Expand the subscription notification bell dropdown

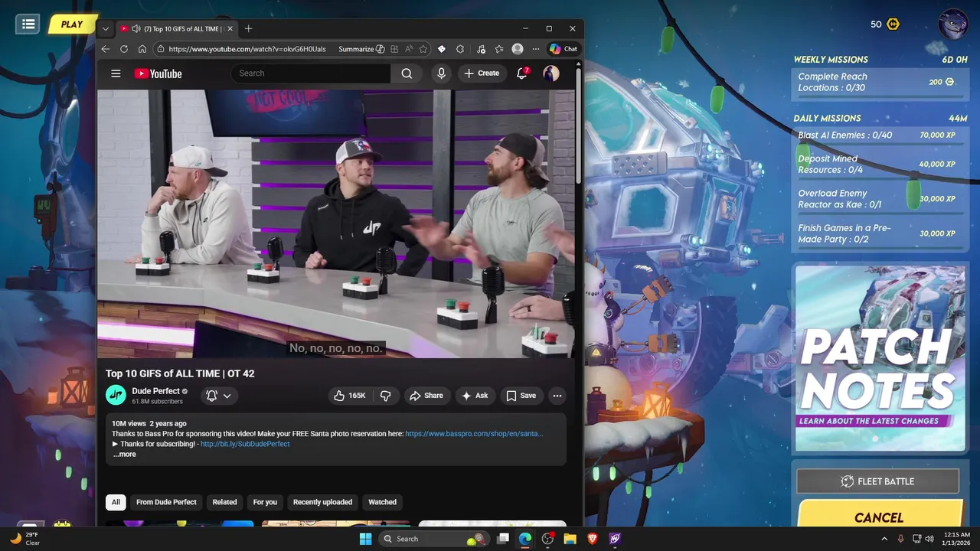click(x=218, y=396)
